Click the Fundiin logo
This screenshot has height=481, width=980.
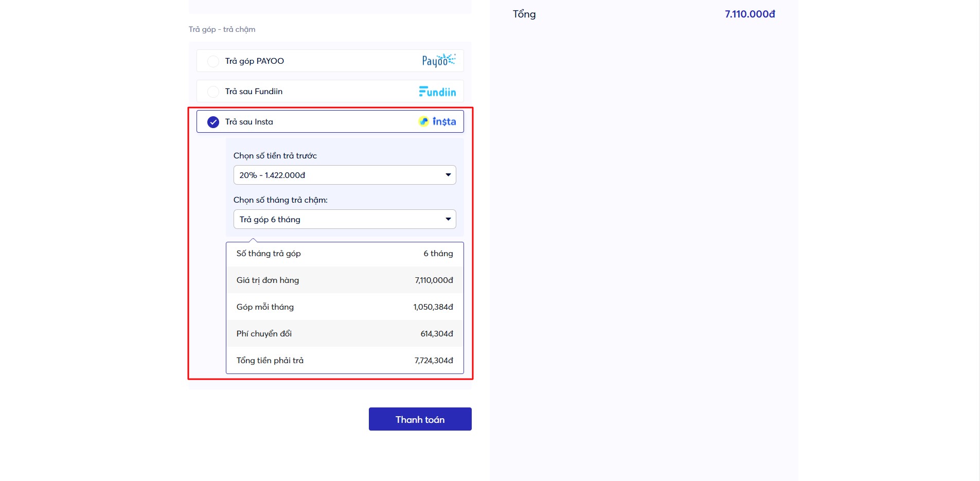437,92
